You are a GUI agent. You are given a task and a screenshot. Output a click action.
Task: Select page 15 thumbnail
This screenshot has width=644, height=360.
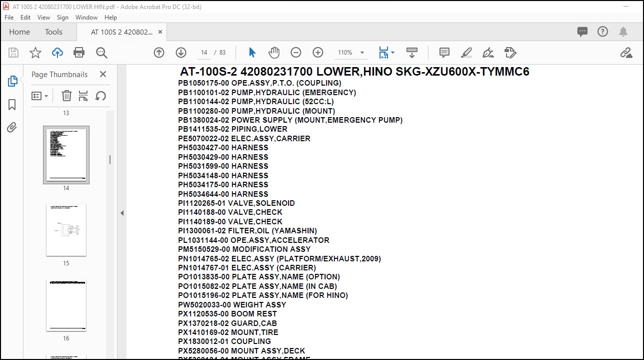pyautogui.click(x=66, y=230)
